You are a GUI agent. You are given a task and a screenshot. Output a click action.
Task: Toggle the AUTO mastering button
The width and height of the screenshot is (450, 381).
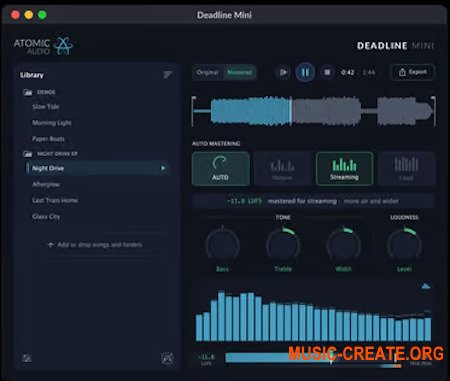click(x=221, y=169)
